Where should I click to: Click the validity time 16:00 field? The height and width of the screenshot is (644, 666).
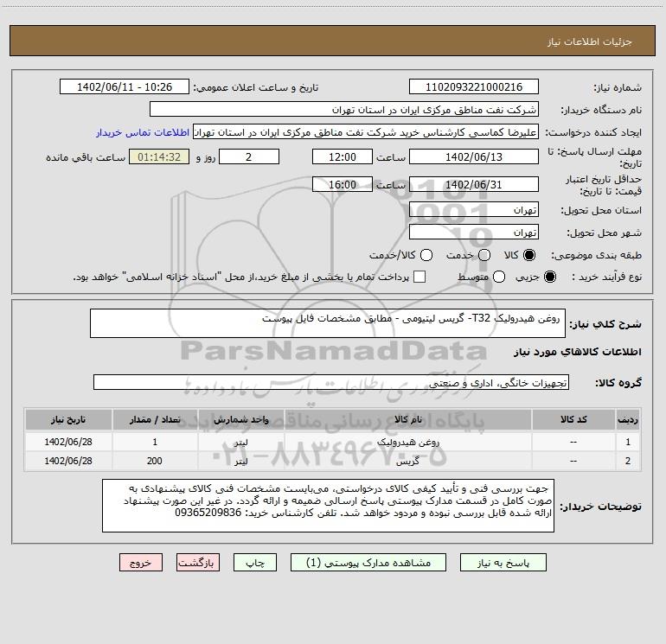(x=343, y=184)
